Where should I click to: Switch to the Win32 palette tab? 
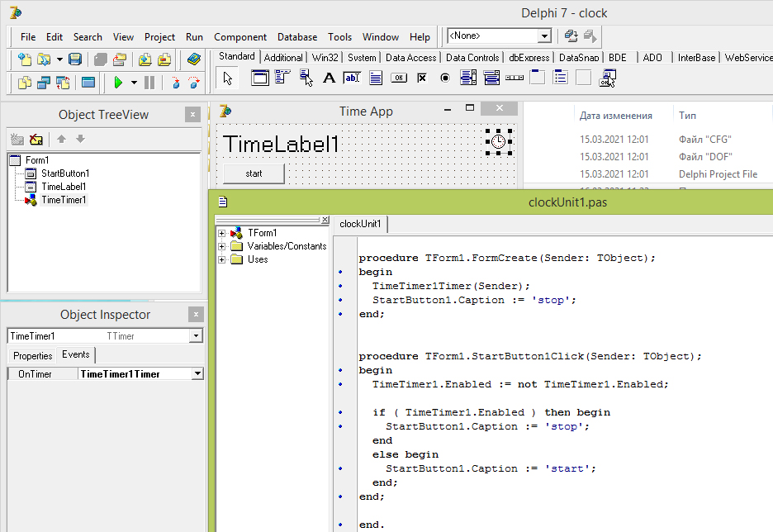point(325,58)
